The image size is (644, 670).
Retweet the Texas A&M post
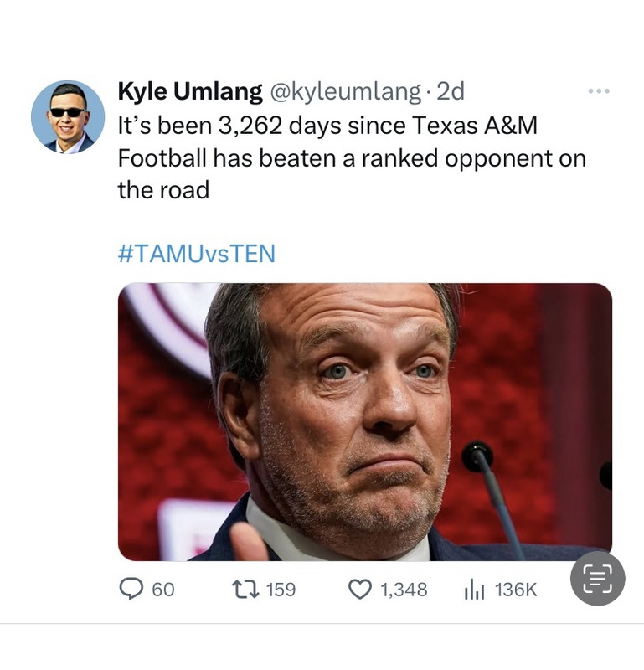pyautogui.click(x=248, y=590)
